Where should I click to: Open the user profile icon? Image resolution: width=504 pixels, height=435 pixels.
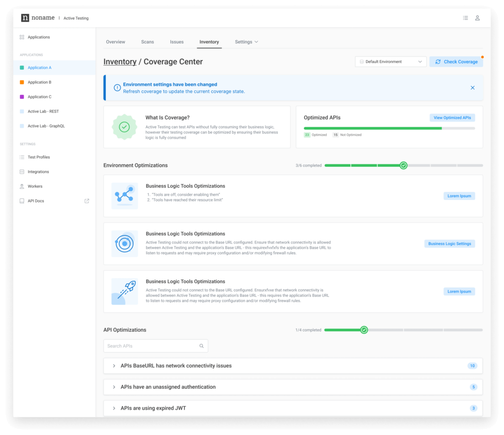477,18
